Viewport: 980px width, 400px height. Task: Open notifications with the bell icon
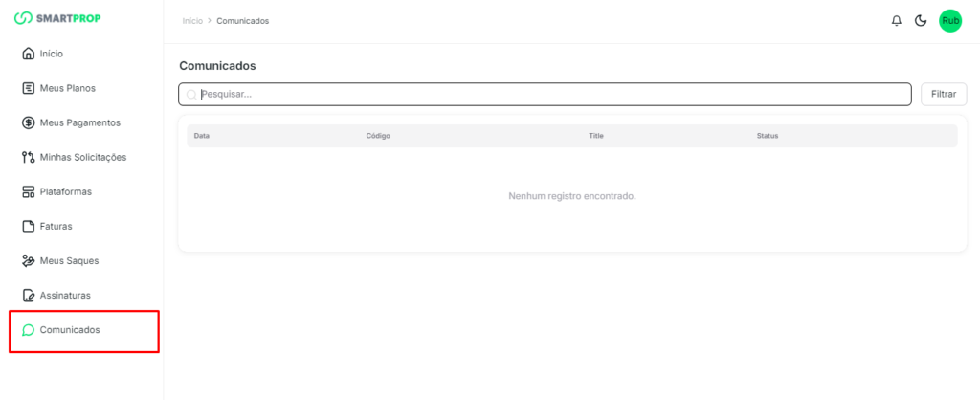click(896, 21)
